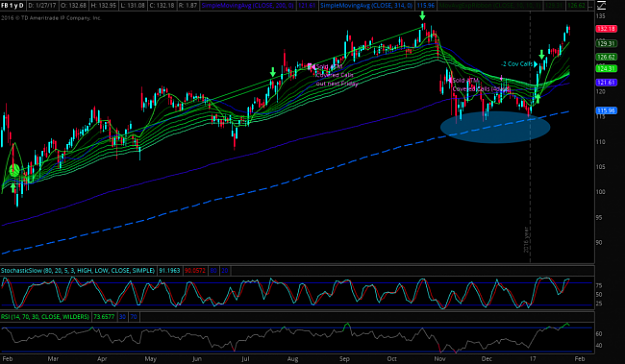
Task: Click the 75 stochastic axis label
Action: 599,286
